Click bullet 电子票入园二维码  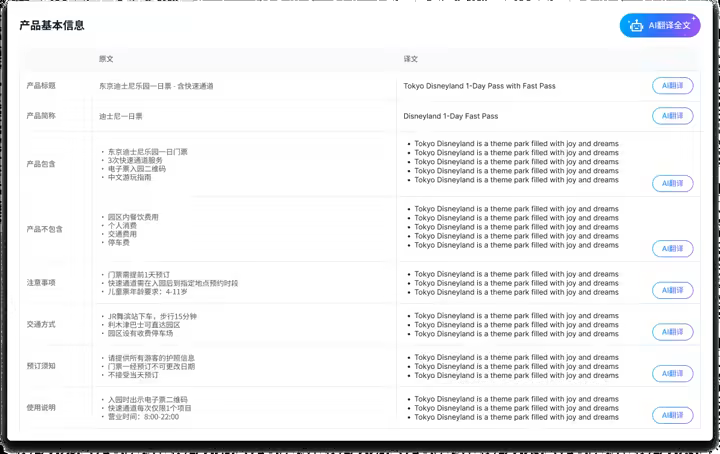point(136,169)
